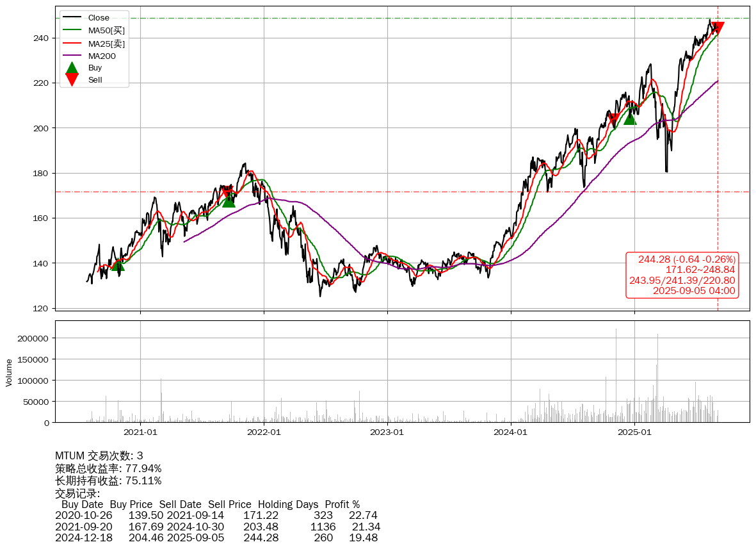Click the first green Buy marker near 140
Viewport: 756px width, 549px height.
point(118,264)
